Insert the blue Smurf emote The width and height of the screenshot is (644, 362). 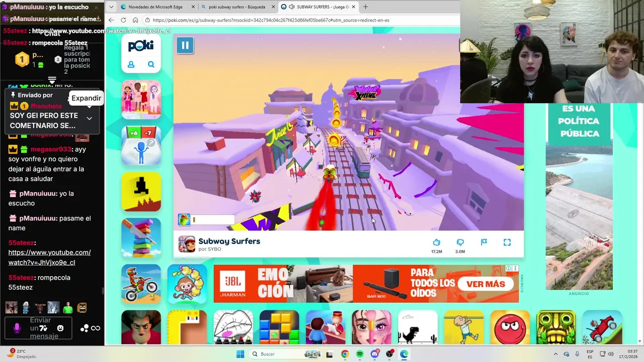tap(25, 307)
